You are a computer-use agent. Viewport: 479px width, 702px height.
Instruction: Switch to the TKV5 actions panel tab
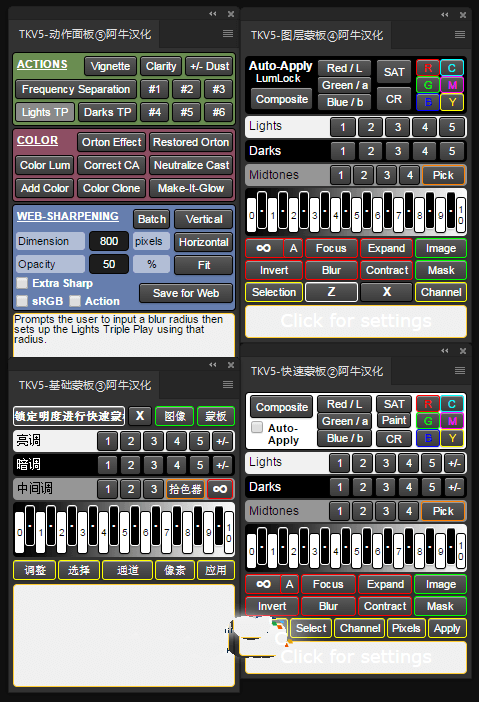click(85, 34)
